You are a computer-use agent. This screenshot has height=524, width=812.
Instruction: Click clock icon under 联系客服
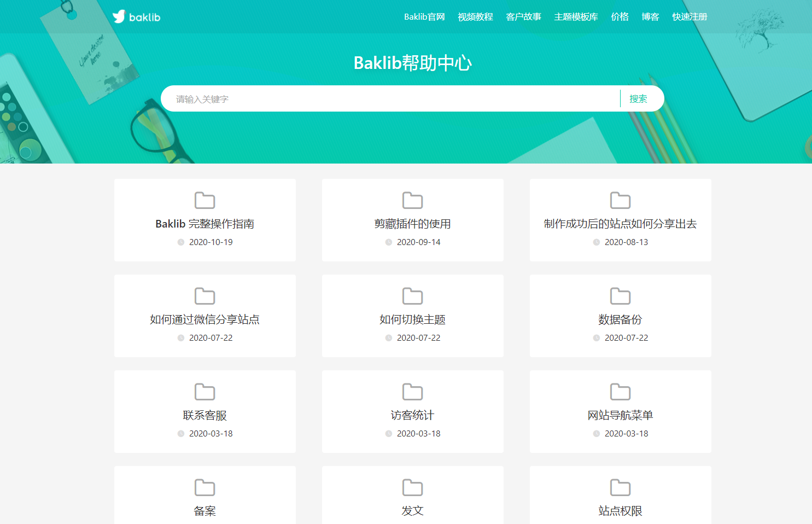[181, 434]
